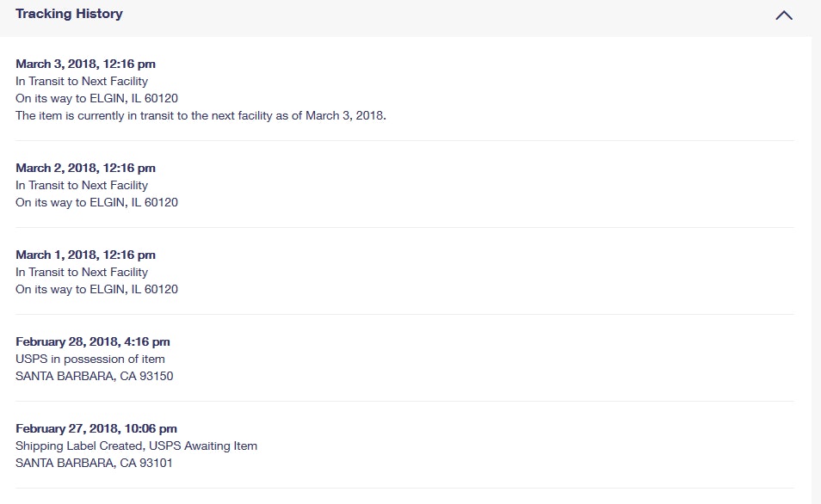The width and height of the screenshot is (821, 504).
Task: Click 'USPS in possession of item' status
Action: (90, 359)
